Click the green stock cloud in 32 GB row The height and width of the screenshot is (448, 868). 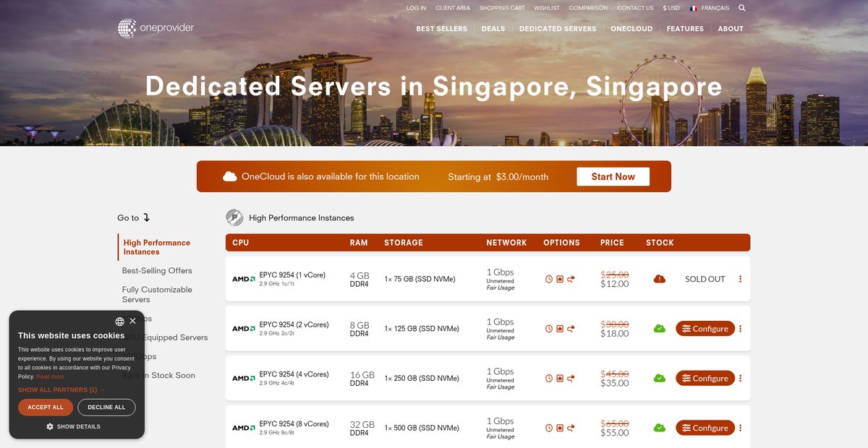(x=660, y=428)
